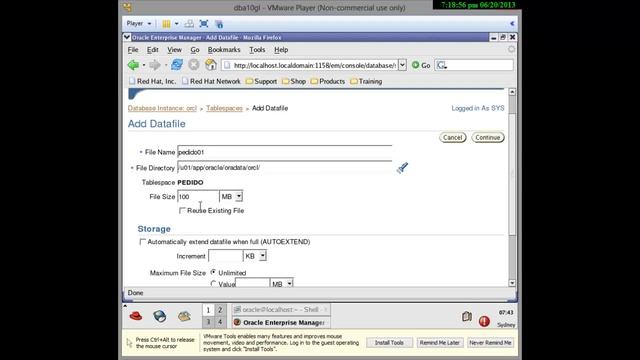Image resolution: width=640 pixels, height=360 pixels.
Task: Click the Increment value input field
Action: coord(225,256)
